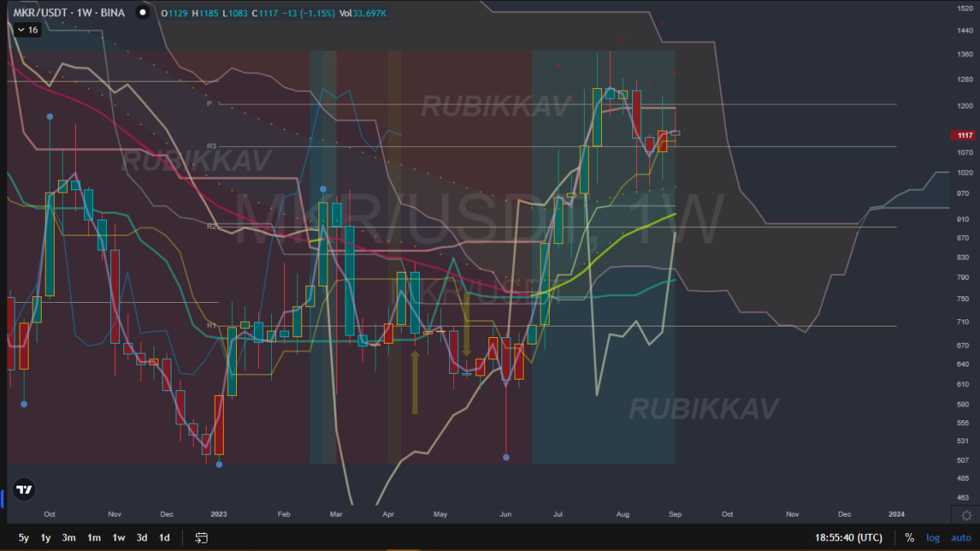980x551 pixels.
Task: Click the current price label 1117
Action: coord(964,136)
